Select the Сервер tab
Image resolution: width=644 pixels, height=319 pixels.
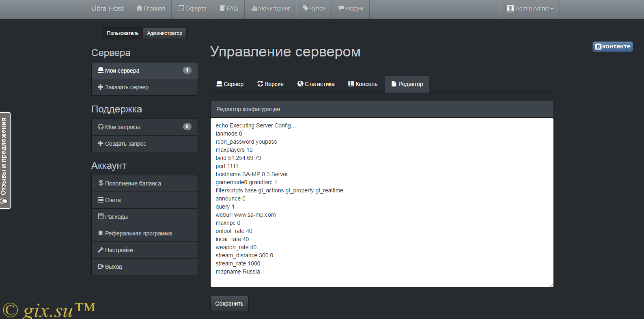(x=230, y=84)
